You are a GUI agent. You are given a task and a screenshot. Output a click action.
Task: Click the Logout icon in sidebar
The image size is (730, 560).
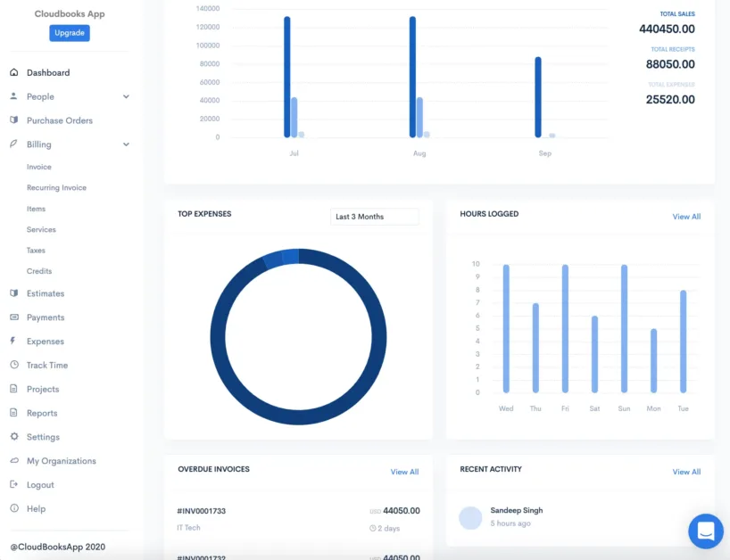(x=14, y=485)
